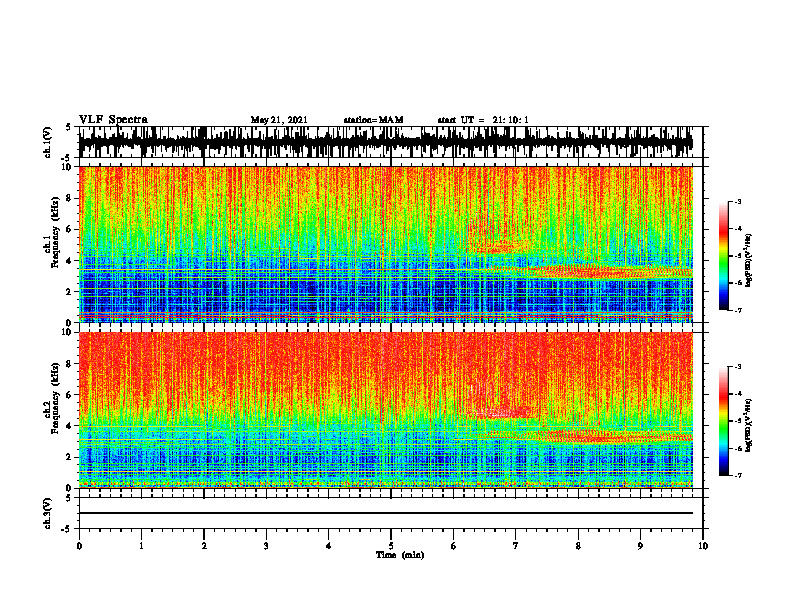792x612 pixels.
Task: Click the ch.1 frequency axis "8" tick label
Action: tap(70, 198)
